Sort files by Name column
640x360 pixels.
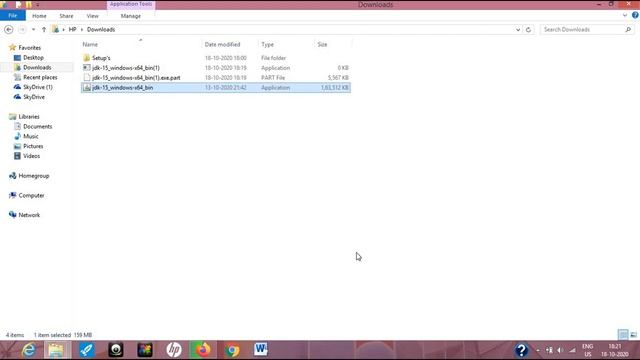click(x=90, y=44)
